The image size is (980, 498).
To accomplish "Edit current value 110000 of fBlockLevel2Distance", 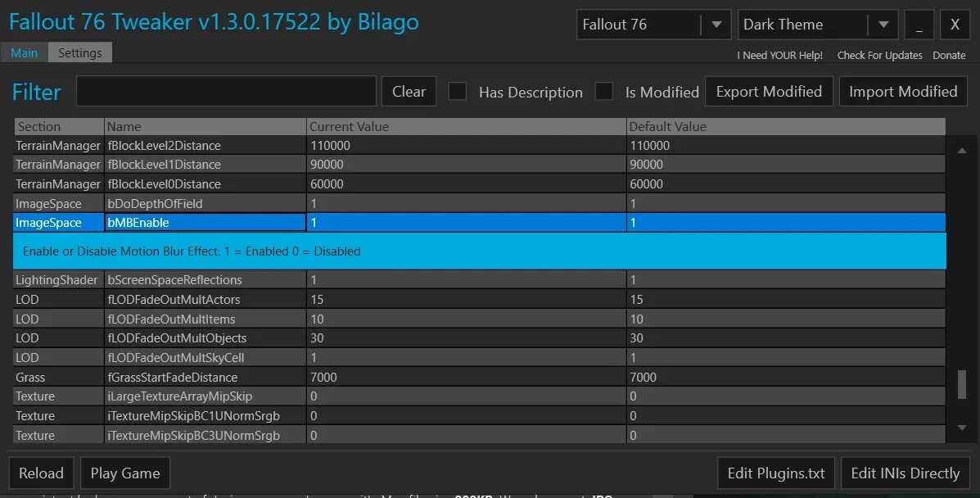I will [466, 146].
